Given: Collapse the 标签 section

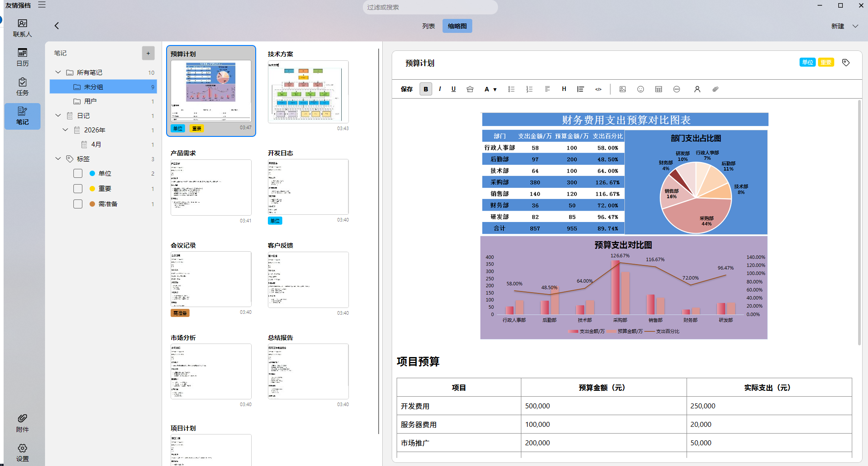Looking at the screenshot, I should [x=58, y=158].
